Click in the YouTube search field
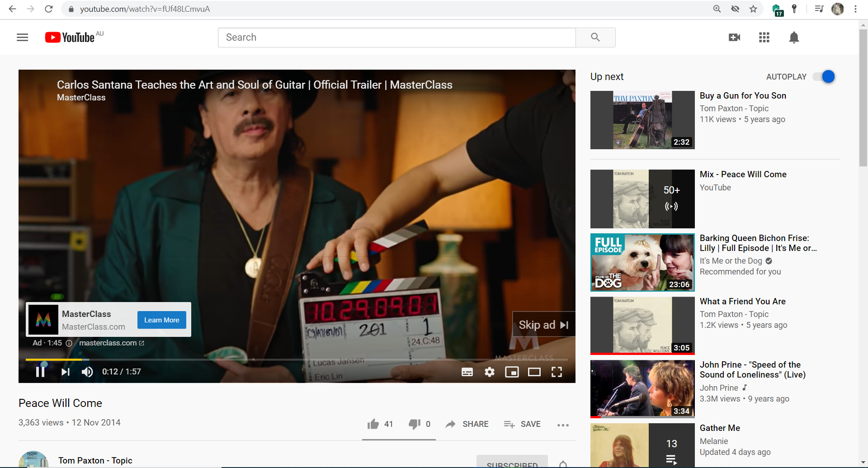 click(396, 38)
